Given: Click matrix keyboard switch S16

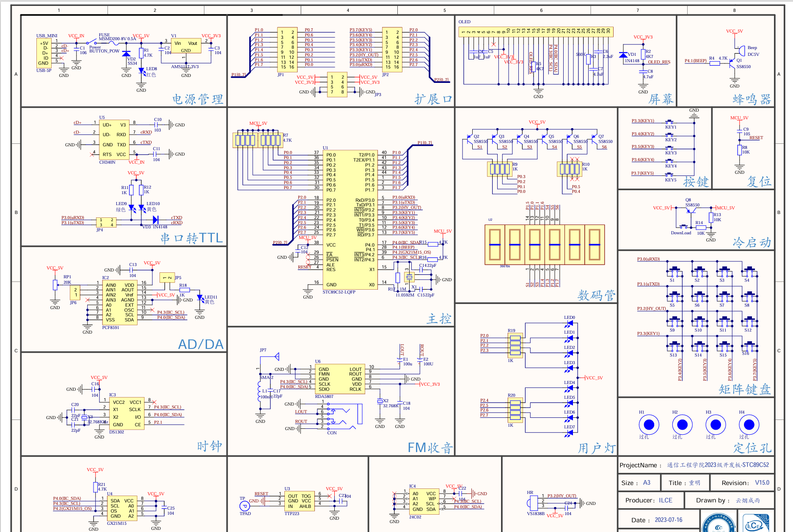Looking at the screenshot, I should click(749, 346).
